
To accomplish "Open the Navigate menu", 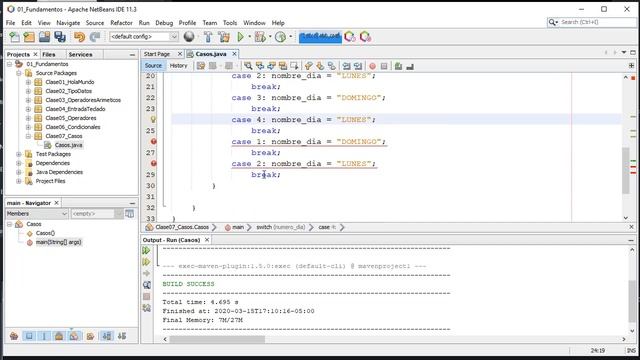I will click(x=68, y=23).
